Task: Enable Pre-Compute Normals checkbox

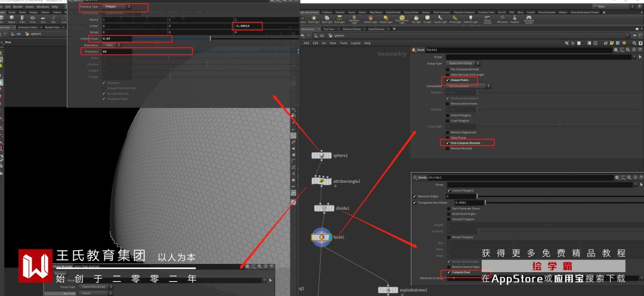Action: 448,69
